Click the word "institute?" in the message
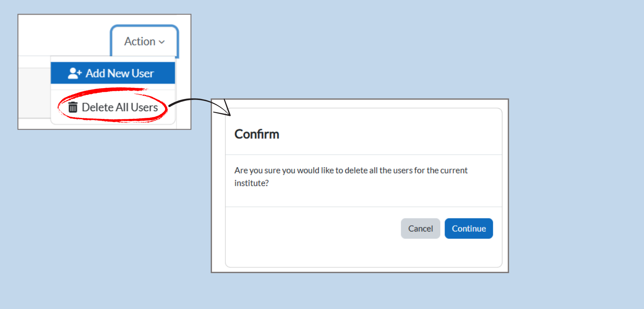This screenshot has height=309, width=644. pyautogui.click(x=251, y=183)
